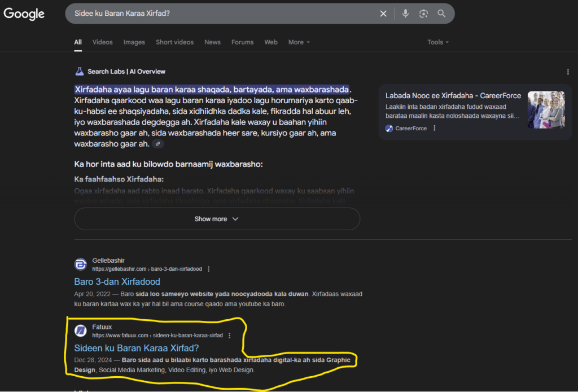Copy AI Overview source link chip
This screenshot has height=392, width=578.
[158, 144]
